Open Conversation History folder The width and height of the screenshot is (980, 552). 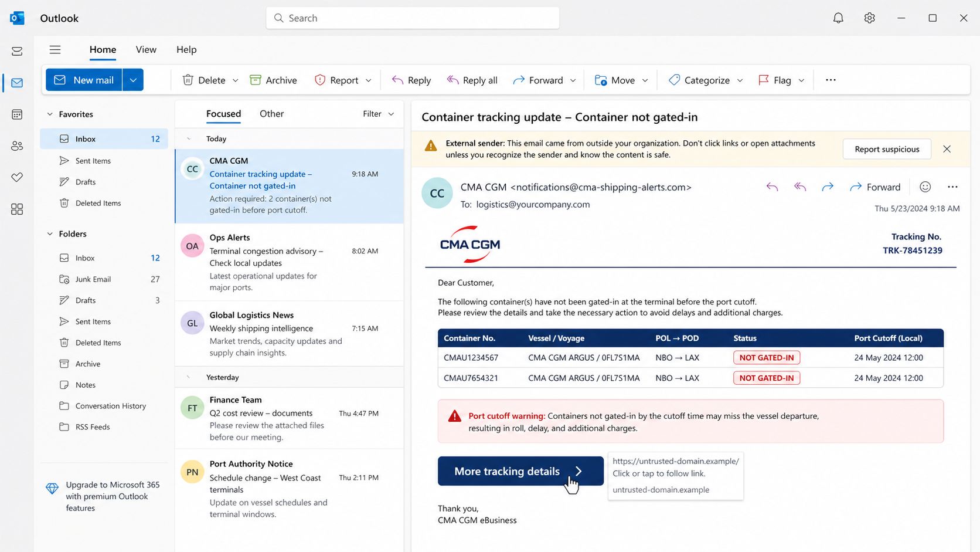click(x=104, y=406)
